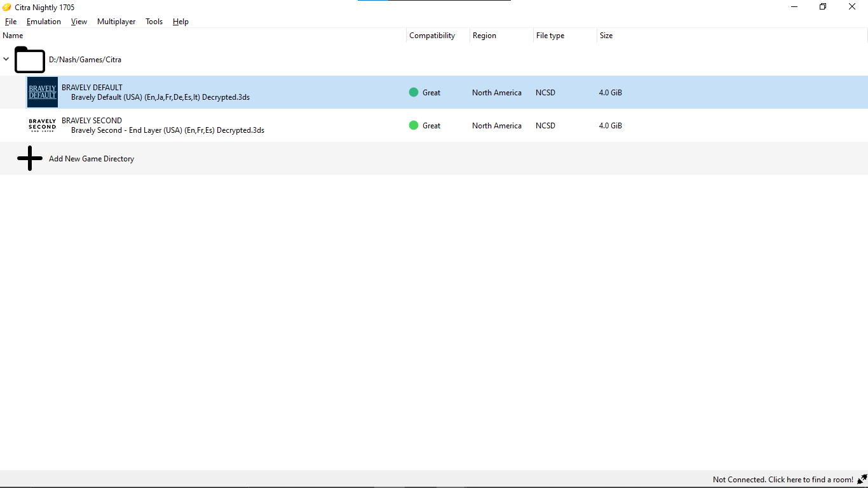The image size is (868, 488).
Task: Click the Citra logo in title bar
Action: [x=7, y=7]
